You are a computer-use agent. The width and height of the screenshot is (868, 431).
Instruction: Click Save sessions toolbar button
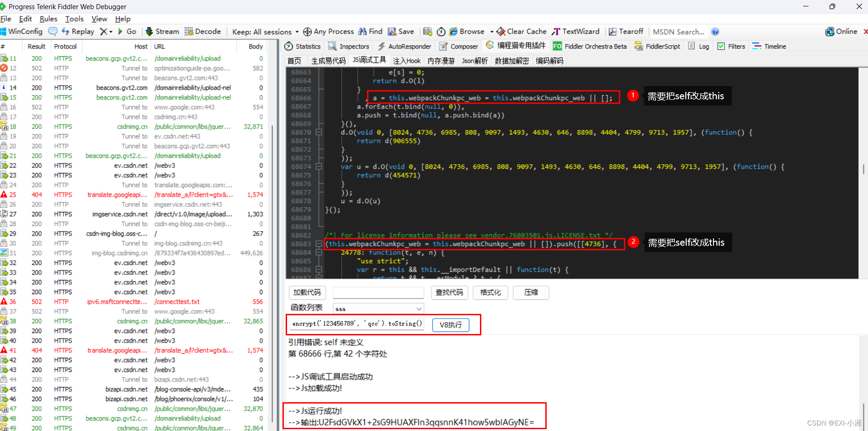[401, 31]
